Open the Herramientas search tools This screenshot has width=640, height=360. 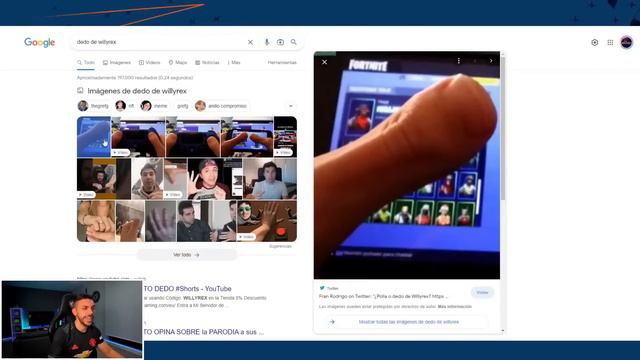[x=282, y=62]
